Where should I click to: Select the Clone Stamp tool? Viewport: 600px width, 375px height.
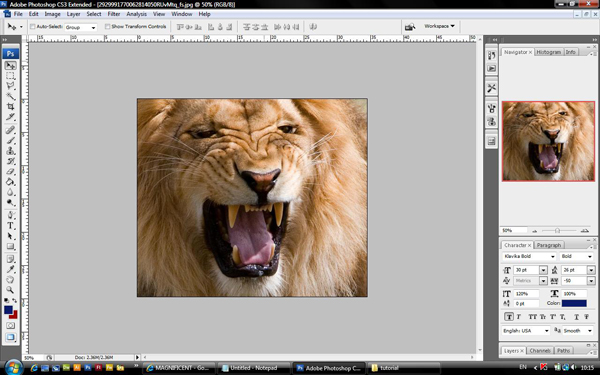point(10,151)
